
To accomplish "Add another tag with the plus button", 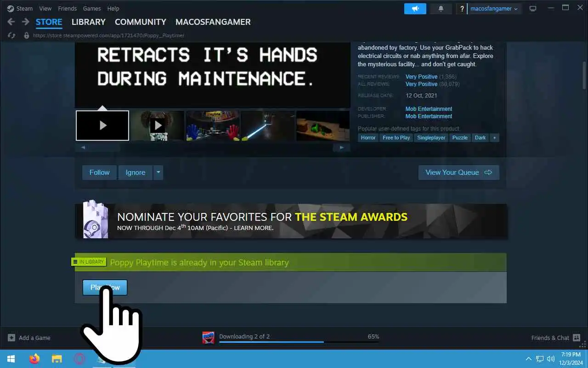I will tap(494, 138).
